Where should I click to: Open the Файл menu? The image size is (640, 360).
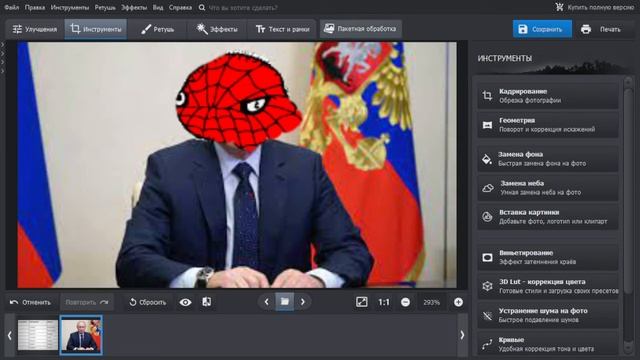[12, 7]
